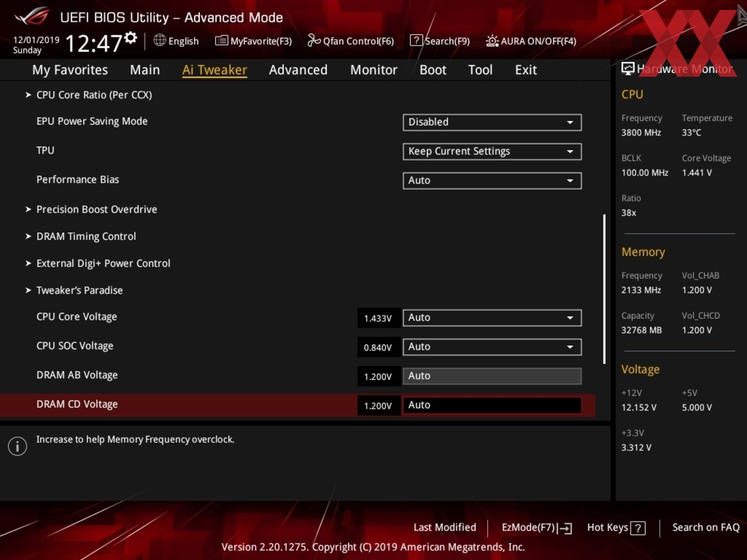The image size is (747, 560).
Task: Click the 3800 MHz CPU frequency value
Action: [x=641, y=132]
